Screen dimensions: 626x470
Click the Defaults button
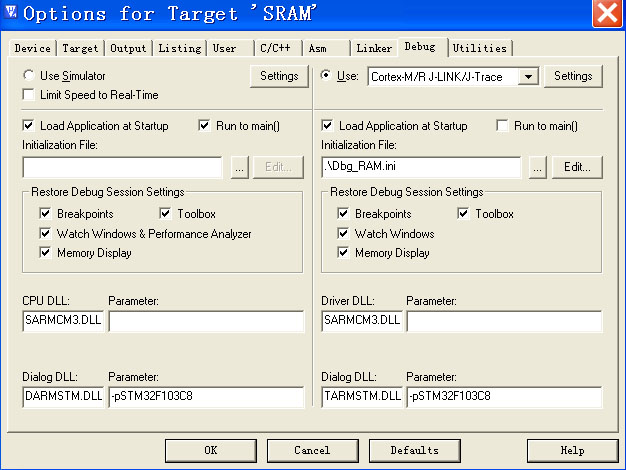point(414,450)
